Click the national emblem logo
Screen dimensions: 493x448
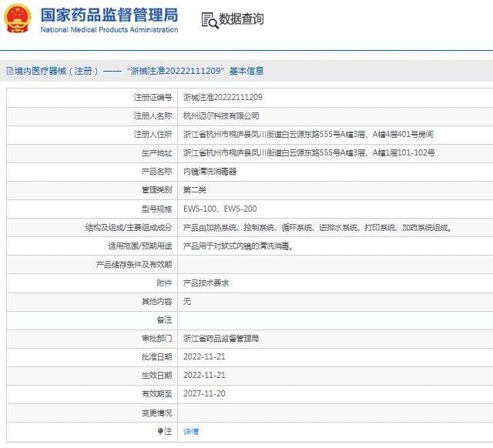18,18
